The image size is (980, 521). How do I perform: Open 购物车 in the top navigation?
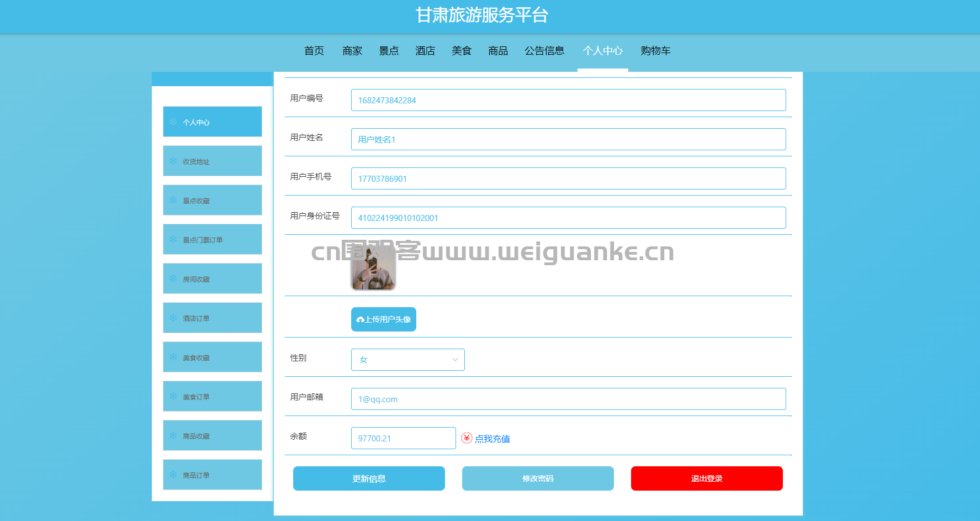655,51
